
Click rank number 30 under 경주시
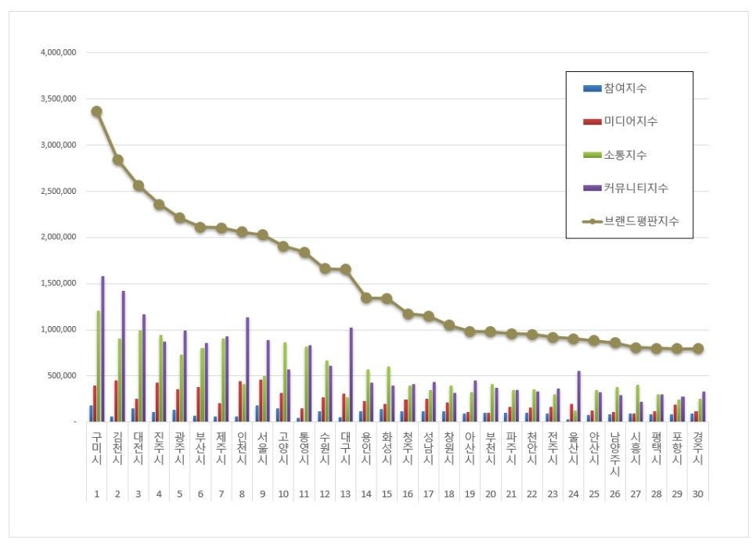tap(698, 494)
